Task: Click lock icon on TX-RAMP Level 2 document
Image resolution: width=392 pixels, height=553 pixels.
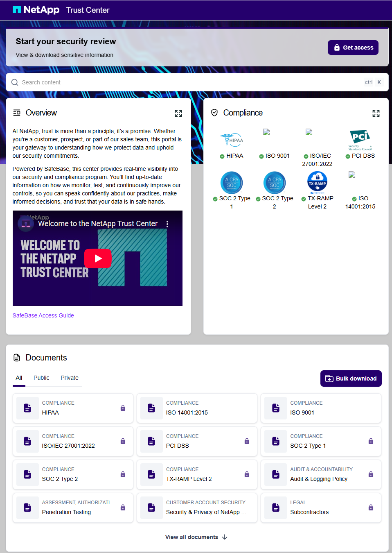Action: [x=247, y=474]
